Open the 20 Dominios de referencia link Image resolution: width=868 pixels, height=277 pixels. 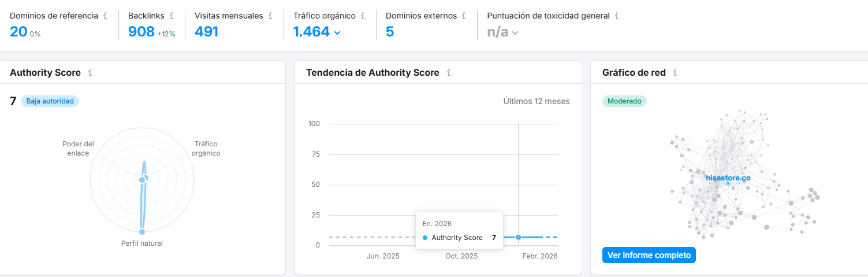pyautogui.click(x=18, y=32)
